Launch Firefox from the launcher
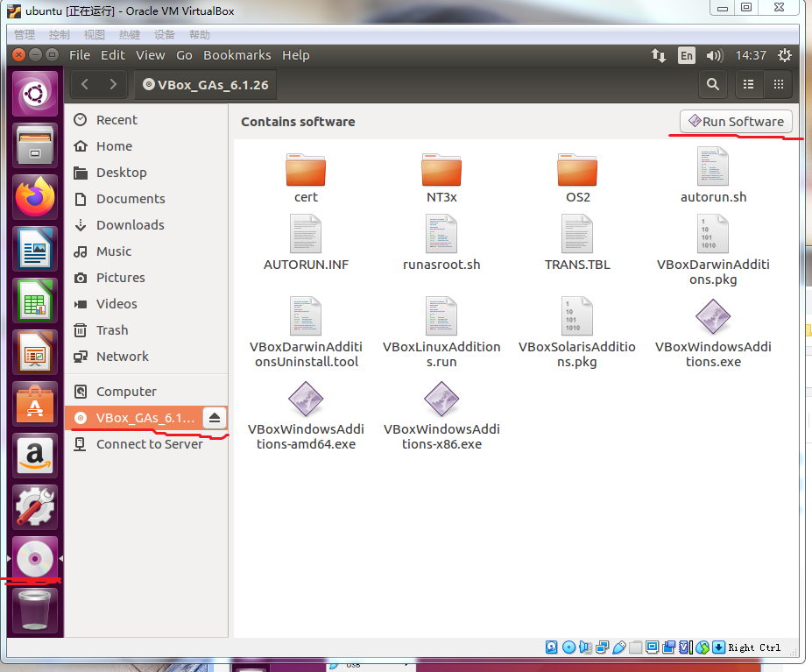This screenshot has width=812, height=672. point(35,198)
